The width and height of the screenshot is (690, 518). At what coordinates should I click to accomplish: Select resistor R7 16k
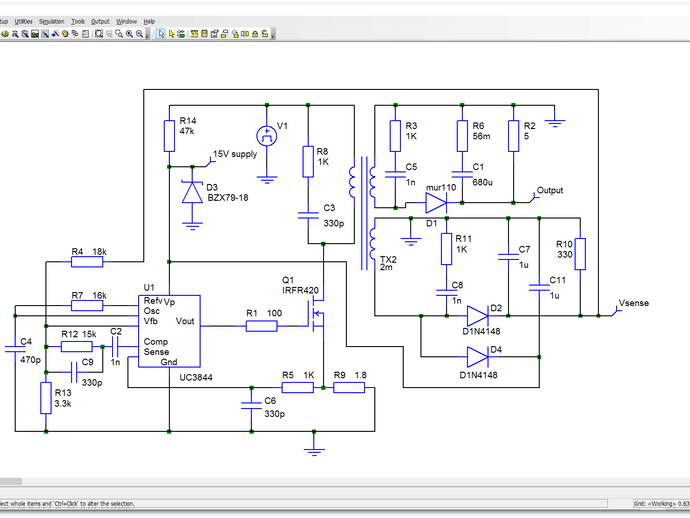coord(87,305)
